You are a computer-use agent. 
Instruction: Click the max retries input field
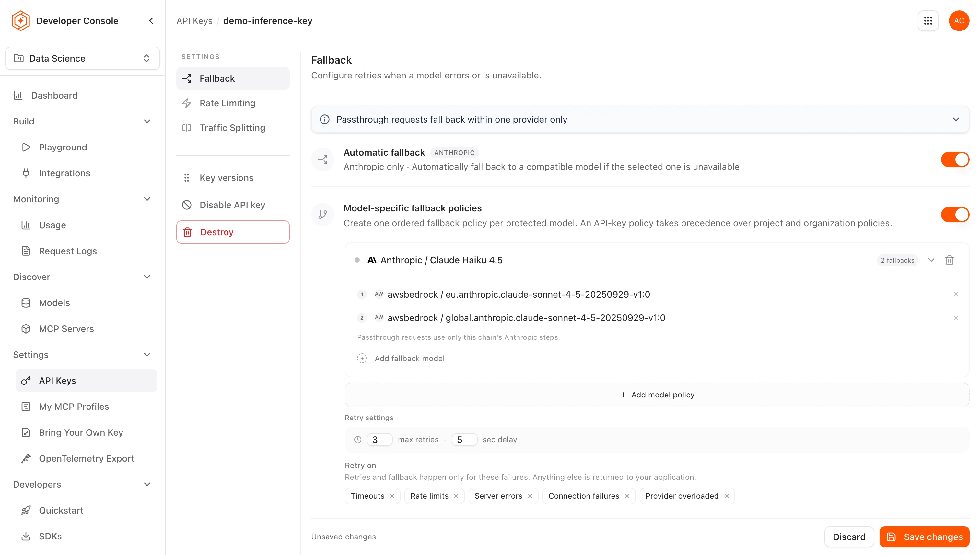coord(379,440)
